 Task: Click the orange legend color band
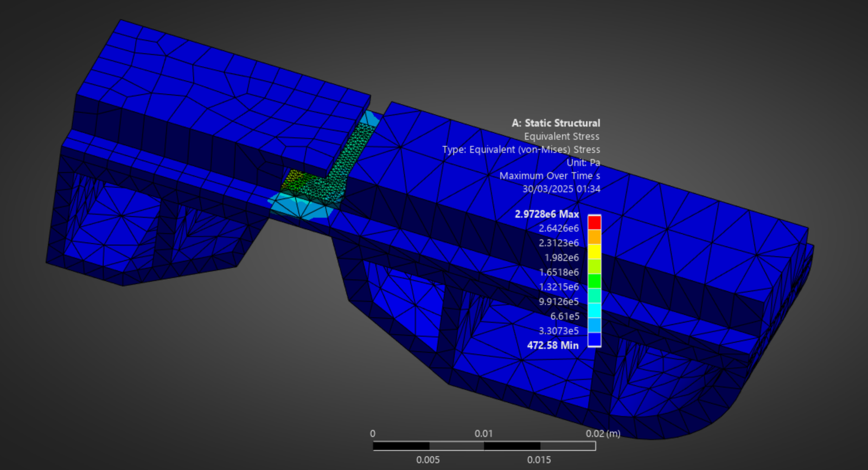click(595, 237)
